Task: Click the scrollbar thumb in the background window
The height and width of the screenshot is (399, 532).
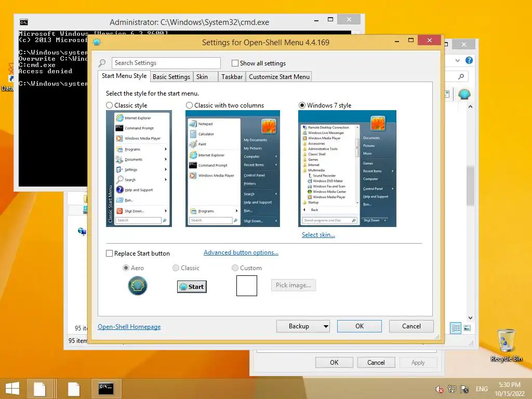Action: coord(470,186)
